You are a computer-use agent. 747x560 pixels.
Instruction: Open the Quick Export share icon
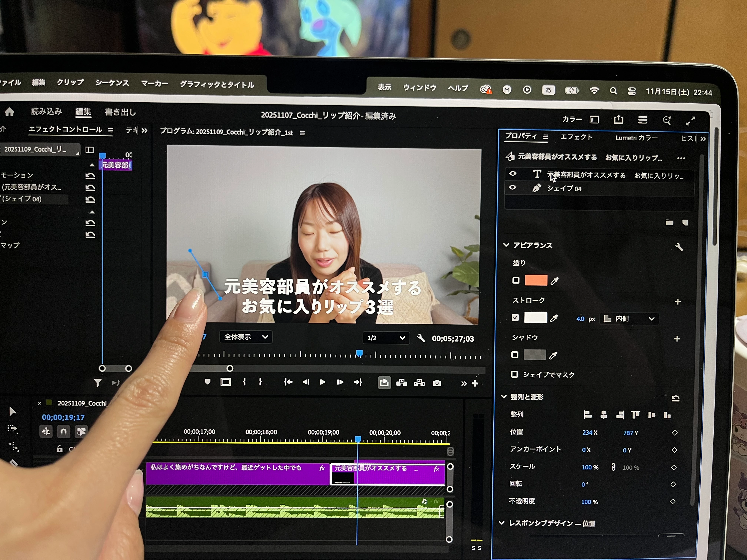(x=618, y=119)
